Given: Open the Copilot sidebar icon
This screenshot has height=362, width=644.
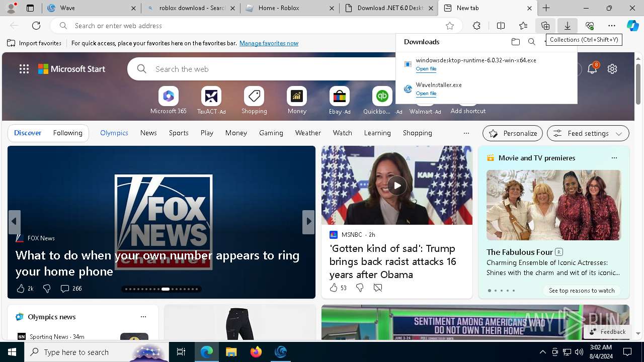Looking at the screenshot, I should coord(632,26).
